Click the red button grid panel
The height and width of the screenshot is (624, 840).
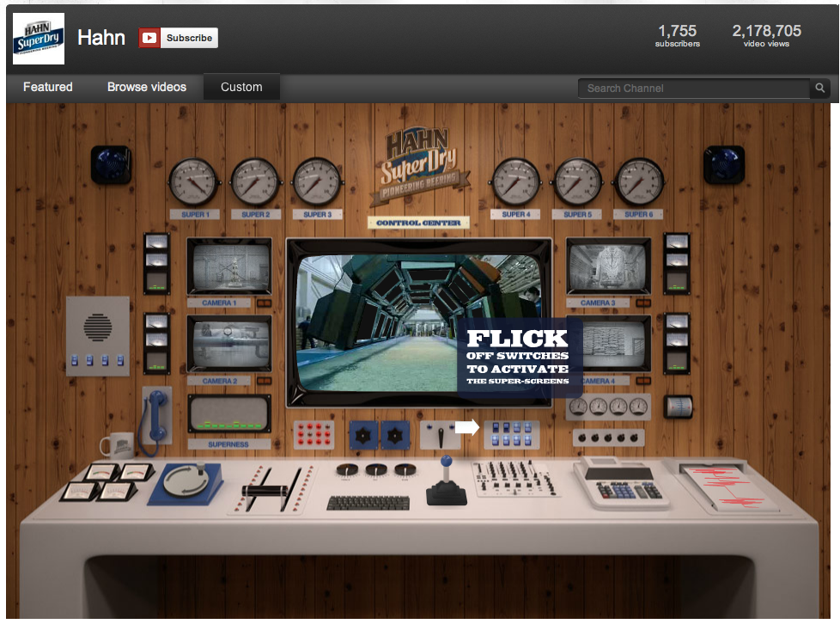pos(314,434)
